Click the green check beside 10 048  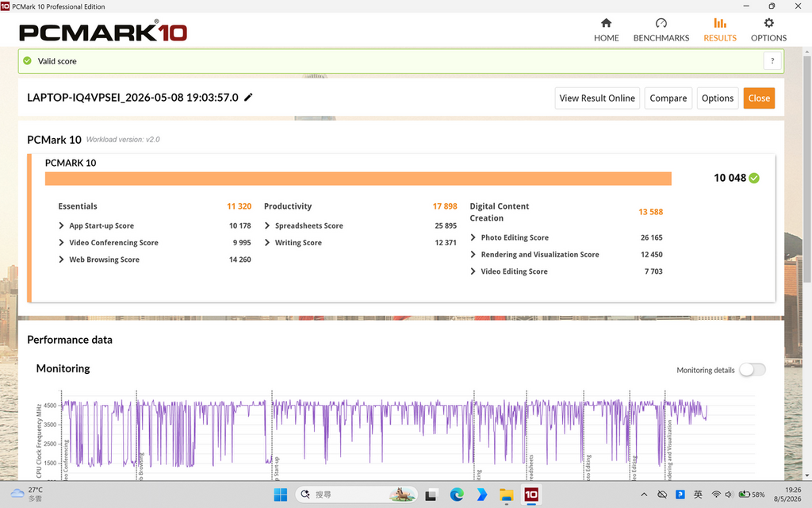point(754,179)
